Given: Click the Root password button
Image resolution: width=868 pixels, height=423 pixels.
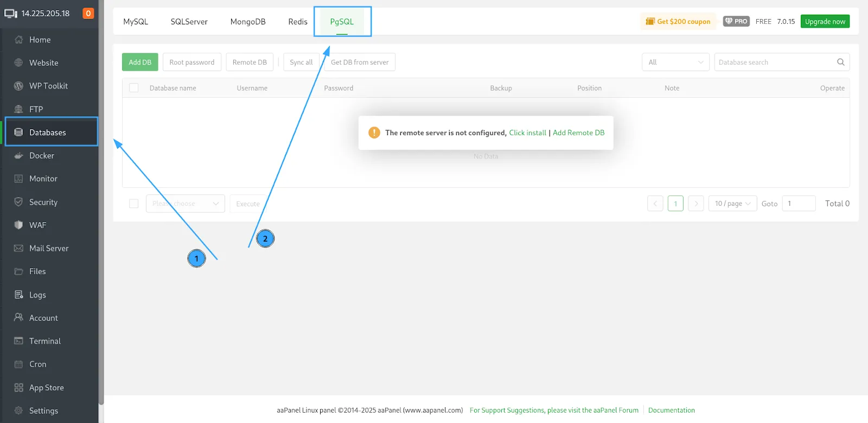Looking at the screenshot, I should pyautogui.click(x=192, y=62).
